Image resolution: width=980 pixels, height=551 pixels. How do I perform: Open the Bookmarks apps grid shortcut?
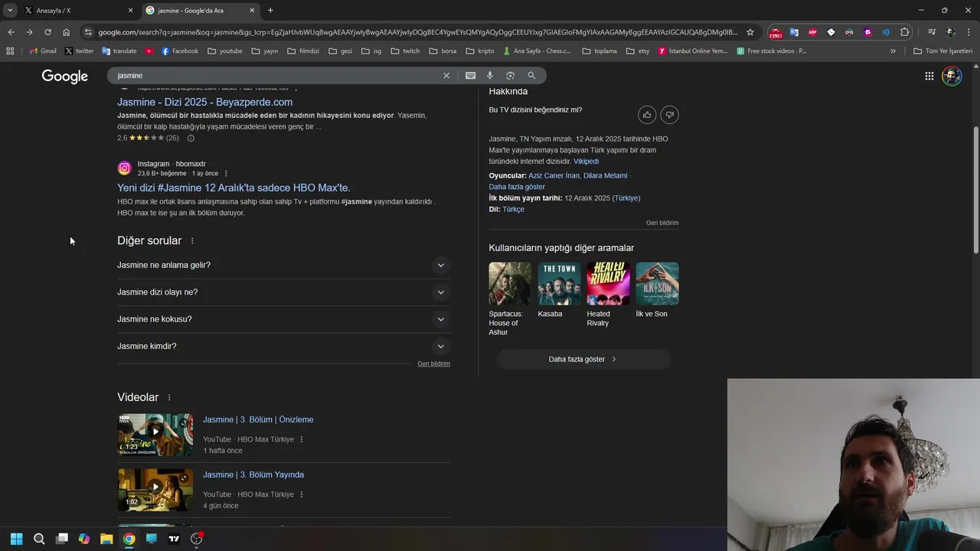tap(10, 51)
